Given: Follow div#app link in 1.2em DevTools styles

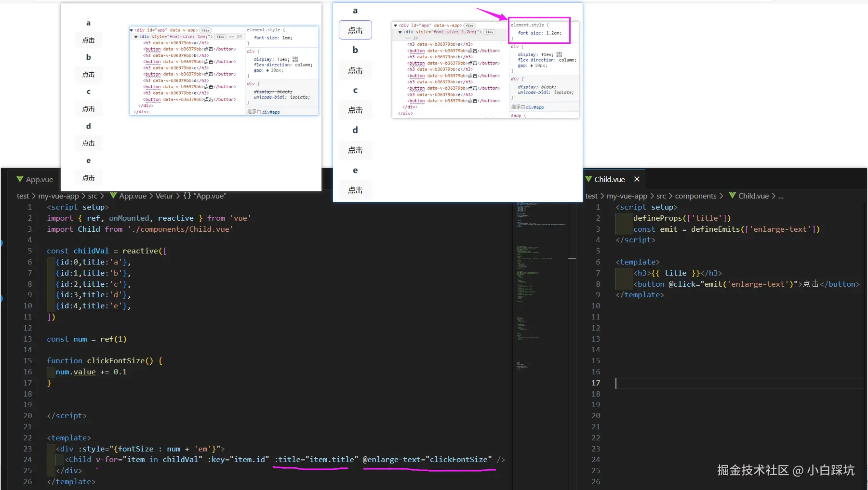Looking at the screenshot, I should tap(535, 107).
